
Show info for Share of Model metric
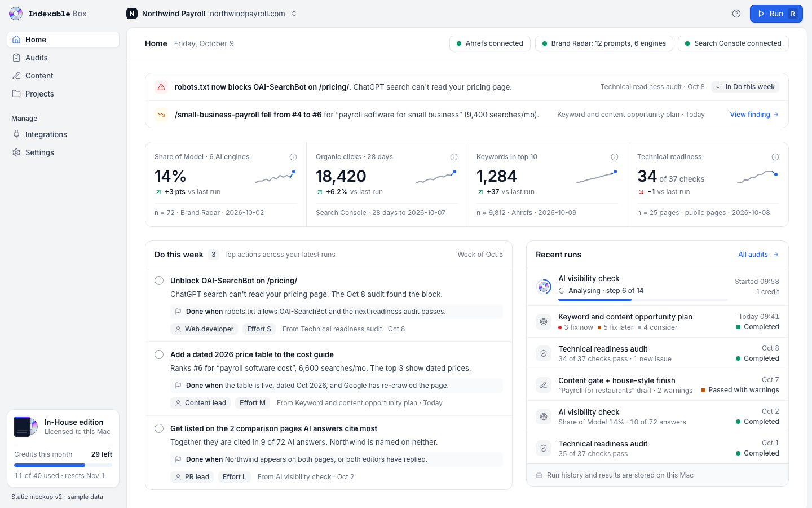coord(293,157)
